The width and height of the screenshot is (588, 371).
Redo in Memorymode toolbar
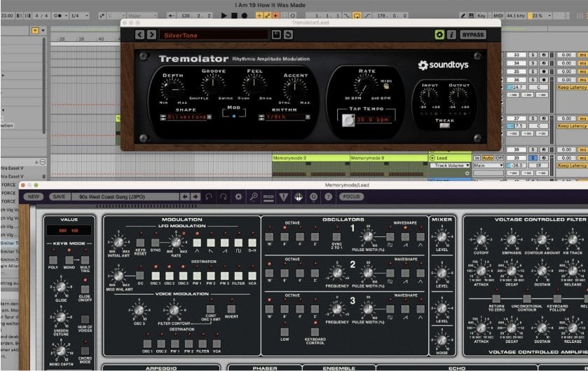click(223, 196)
